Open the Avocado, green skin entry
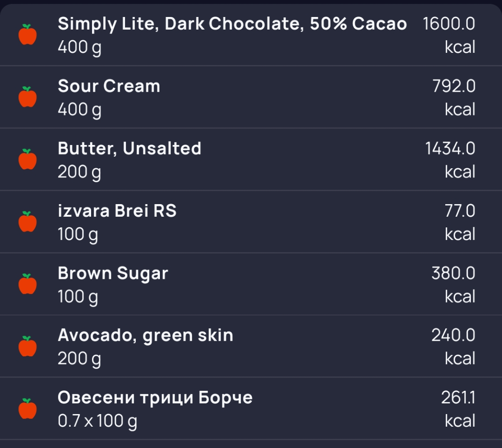The height and width of the screenshot is (448, 502). [x=145, y=335]
